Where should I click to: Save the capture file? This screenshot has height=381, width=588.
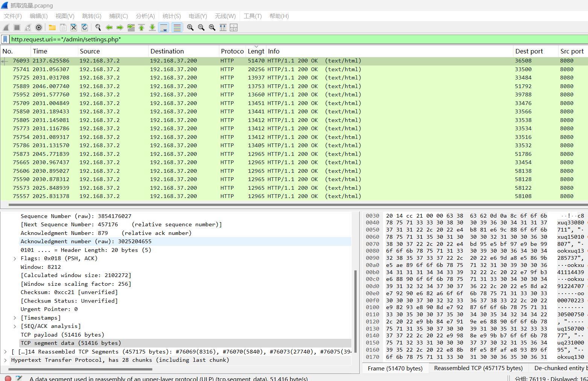[63, 27]
